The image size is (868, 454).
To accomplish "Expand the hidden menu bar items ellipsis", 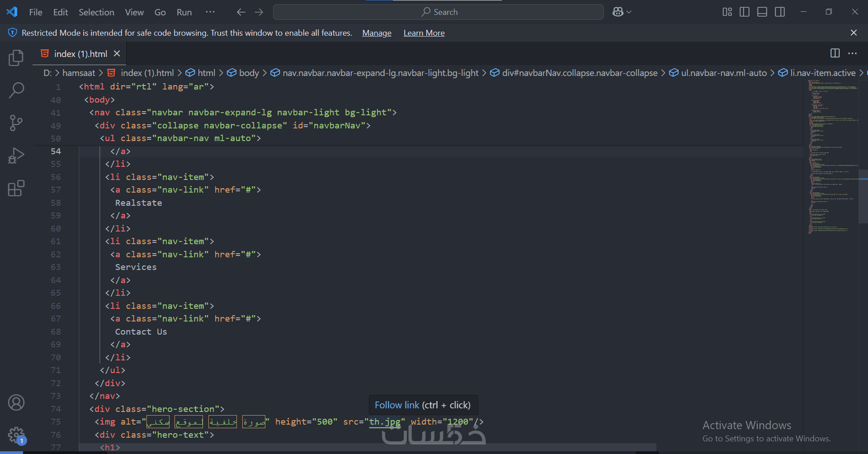I will coord(210,12).
